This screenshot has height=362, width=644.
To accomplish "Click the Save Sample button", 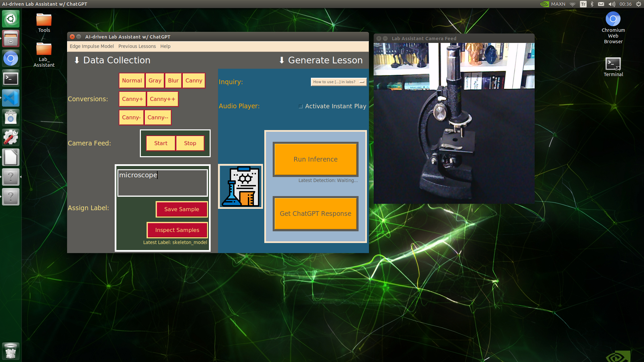I will pyautogui.click(x=181, y=209).
